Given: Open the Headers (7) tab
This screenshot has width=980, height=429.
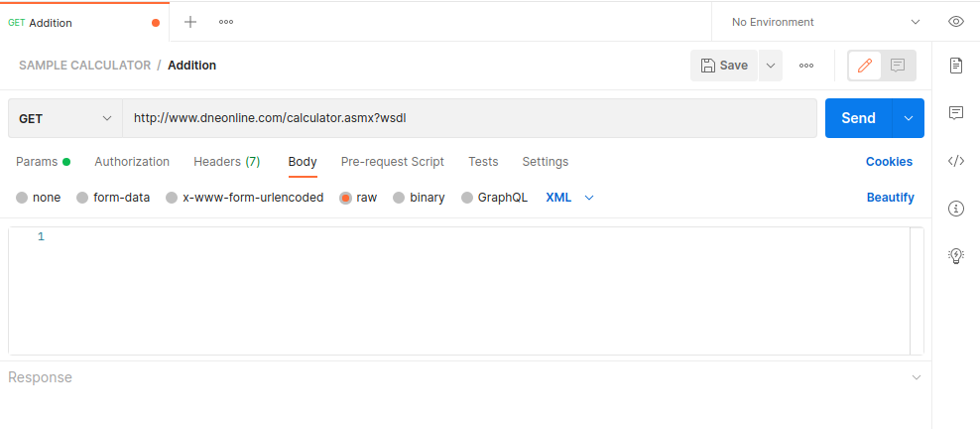Looking at the screenshot, I should click(227, 162).
